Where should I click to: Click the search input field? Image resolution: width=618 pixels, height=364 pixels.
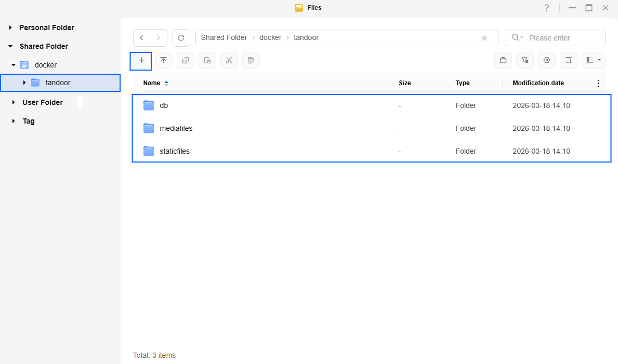(x=564, y=38)
